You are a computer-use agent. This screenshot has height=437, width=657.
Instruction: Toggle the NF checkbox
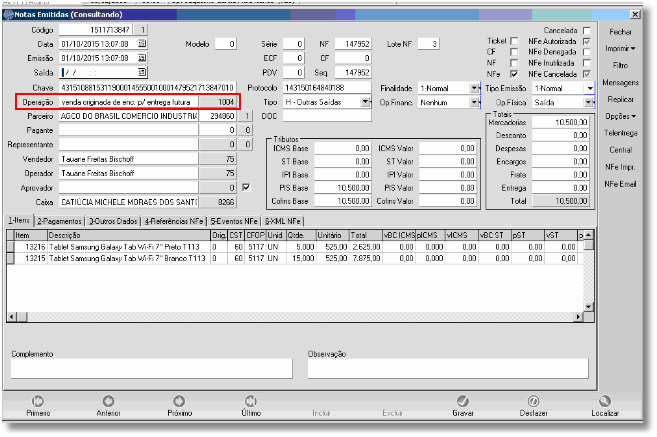coord(514,63)
